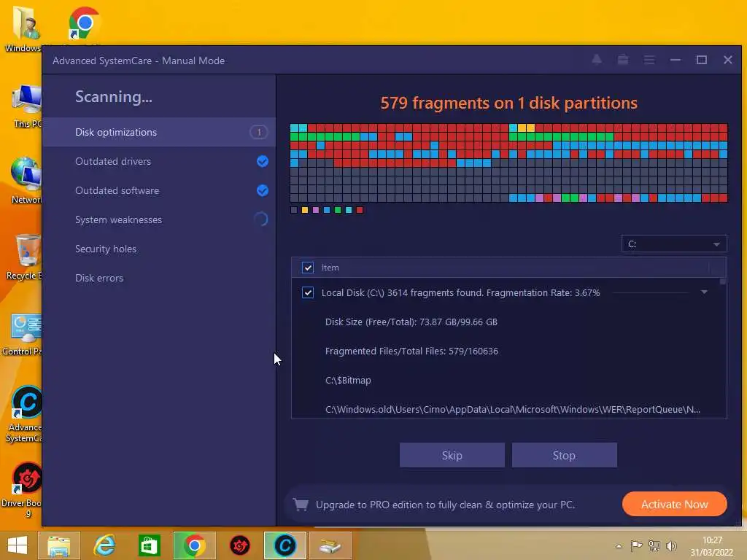Select Outdated drivers scan item
747x560 pixels.
pos(159,161)
